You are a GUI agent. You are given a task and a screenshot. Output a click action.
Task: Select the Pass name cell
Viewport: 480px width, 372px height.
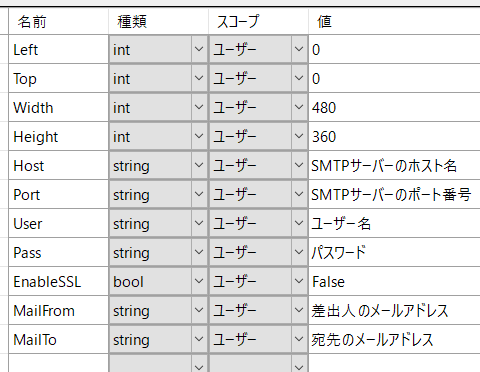point(58,252)
